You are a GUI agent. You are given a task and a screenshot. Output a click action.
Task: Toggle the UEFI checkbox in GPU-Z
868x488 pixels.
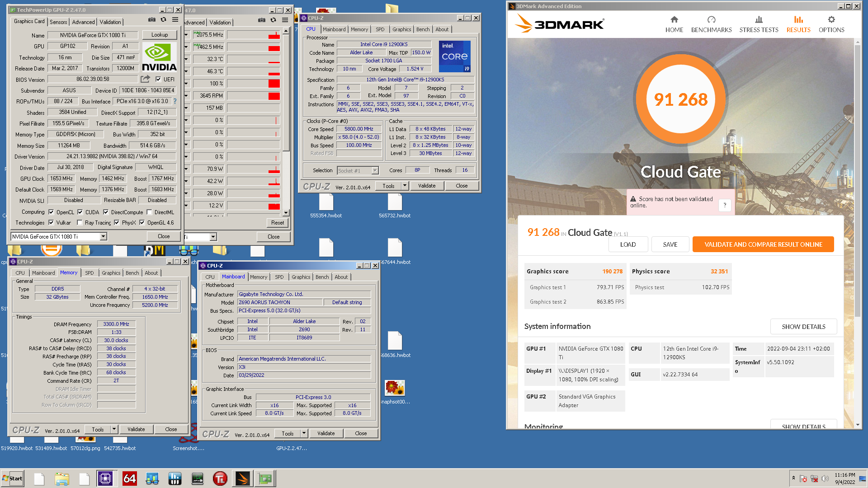(158, 80)
